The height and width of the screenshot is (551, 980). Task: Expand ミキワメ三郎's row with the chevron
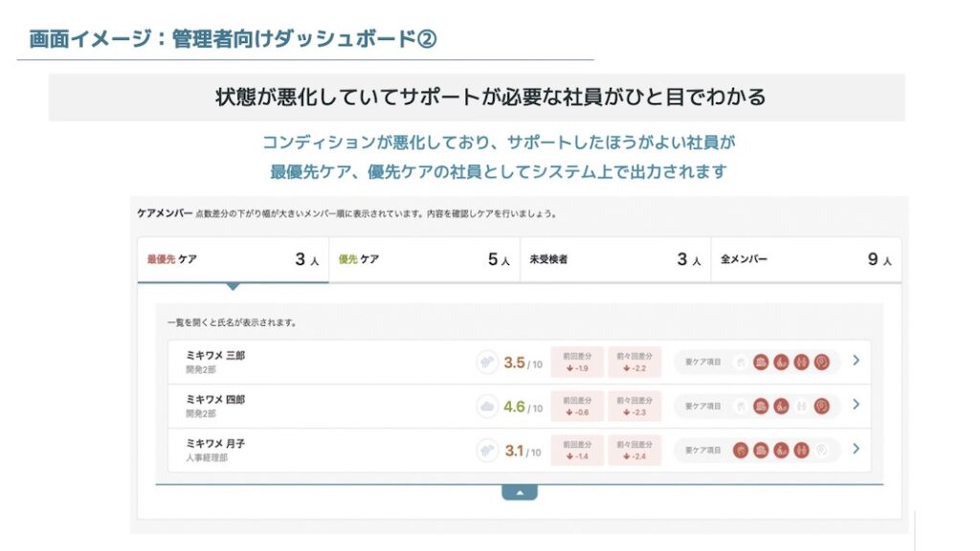857,362
